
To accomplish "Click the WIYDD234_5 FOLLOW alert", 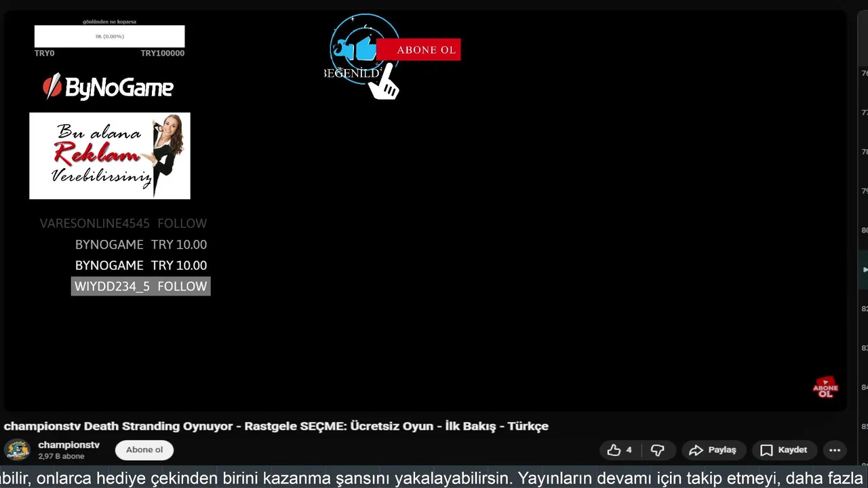I will (x=140, y=286).
